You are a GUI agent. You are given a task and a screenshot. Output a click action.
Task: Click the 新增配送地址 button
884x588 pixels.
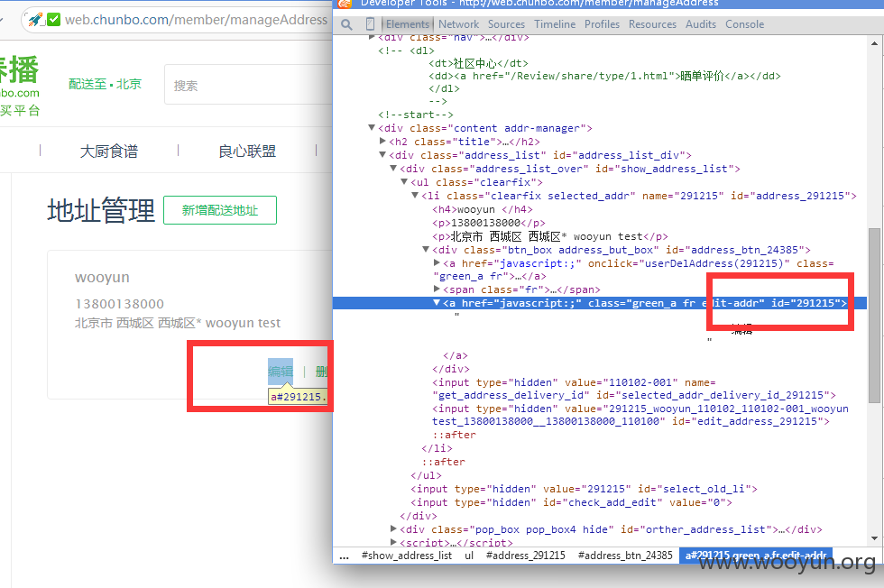tap(220, 210)
